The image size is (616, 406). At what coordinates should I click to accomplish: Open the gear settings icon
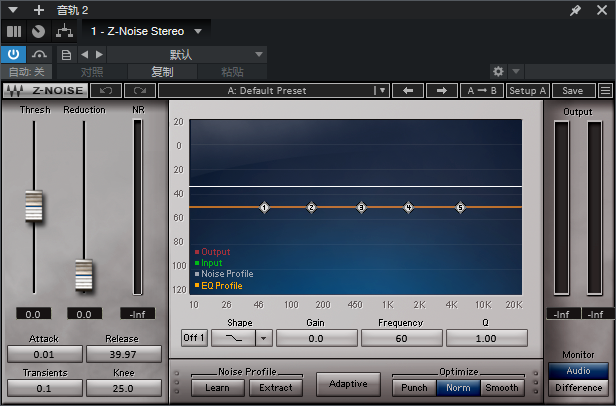pyautogui.click(x=498, y=72)
